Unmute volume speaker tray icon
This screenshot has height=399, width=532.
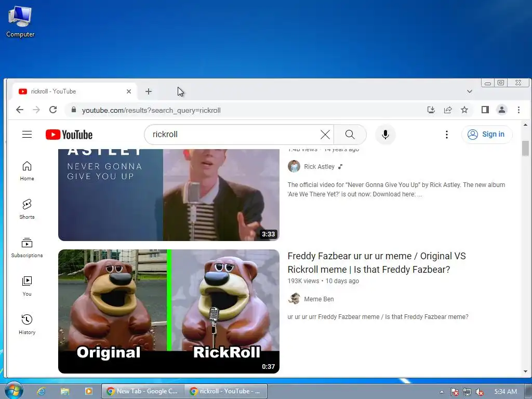pos(480,392)
